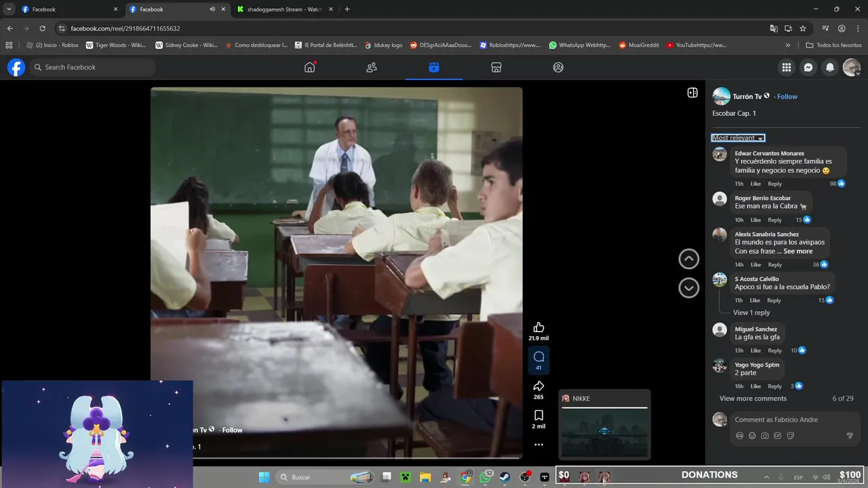Open the Marketplace storefront icon
868x488 pixels.
[496, 67]
